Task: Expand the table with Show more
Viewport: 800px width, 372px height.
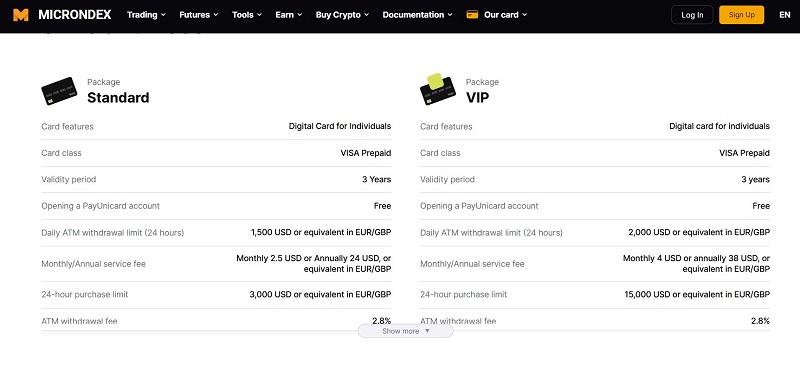Action: click(405, 331)
